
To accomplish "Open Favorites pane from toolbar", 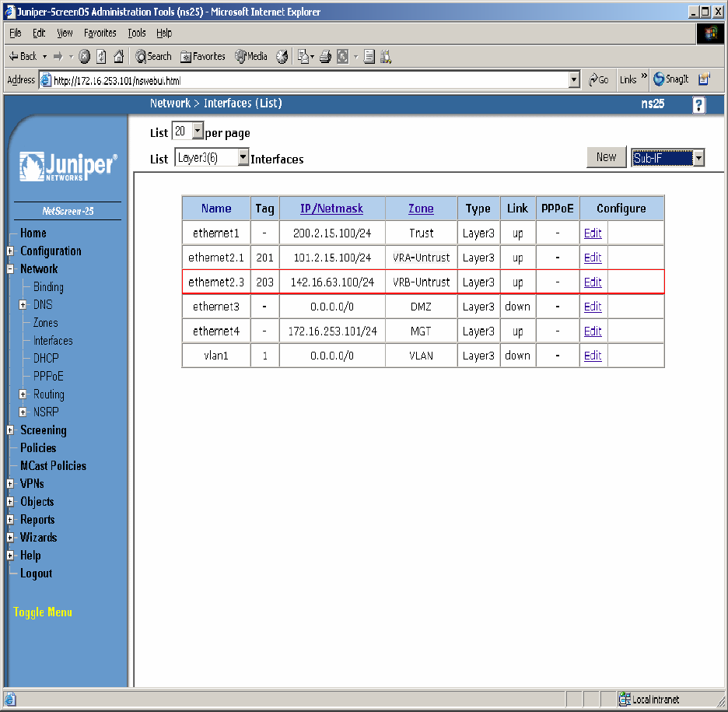I will coord(203,57).
